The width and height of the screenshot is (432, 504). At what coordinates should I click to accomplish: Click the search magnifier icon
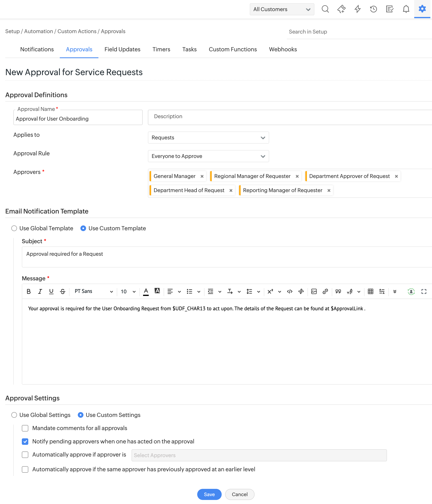325,9
